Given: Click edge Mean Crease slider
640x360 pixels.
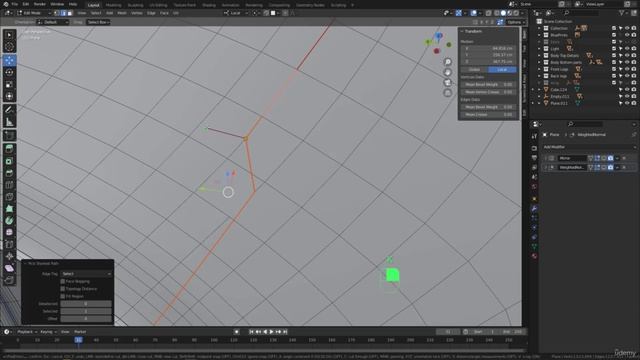Looking at the screenshot, I should tap(489, 115).
